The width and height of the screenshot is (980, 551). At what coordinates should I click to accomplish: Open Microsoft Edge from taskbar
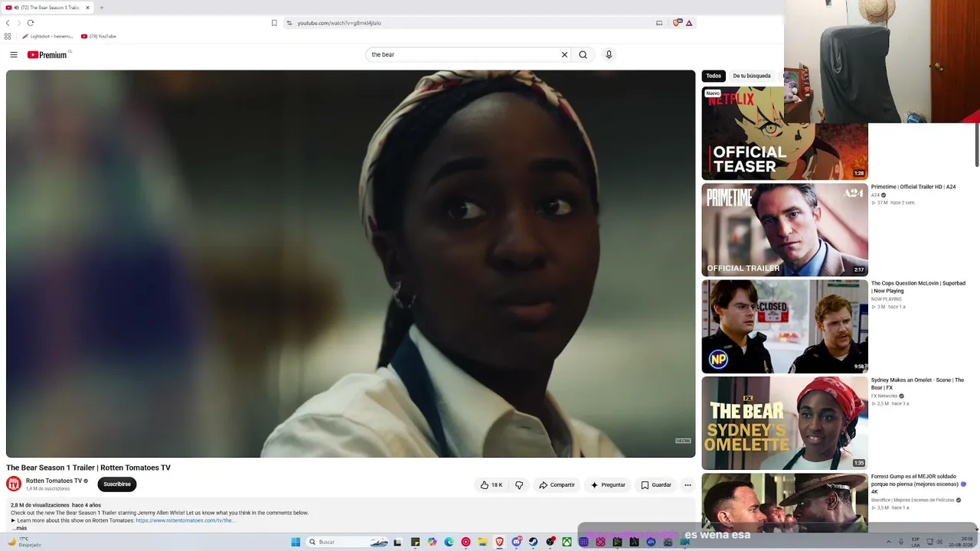coord(449,542)
